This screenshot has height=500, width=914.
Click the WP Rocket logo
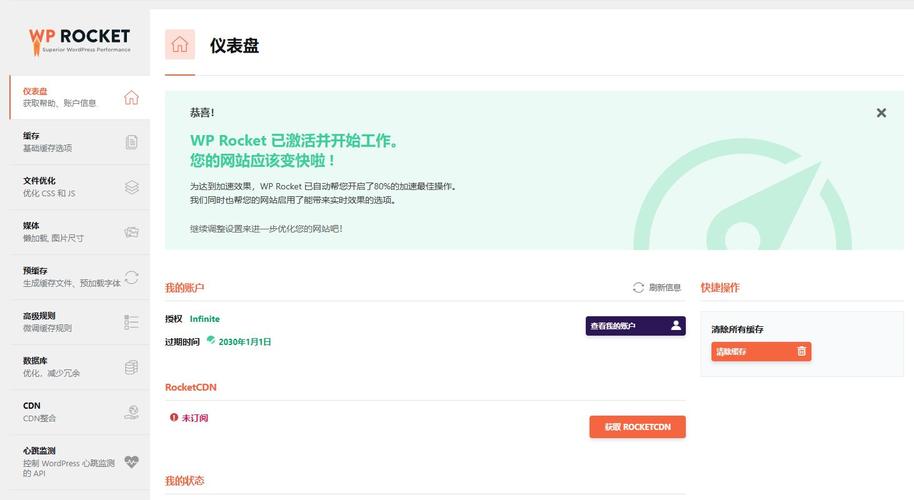click(x=80, y=41)
